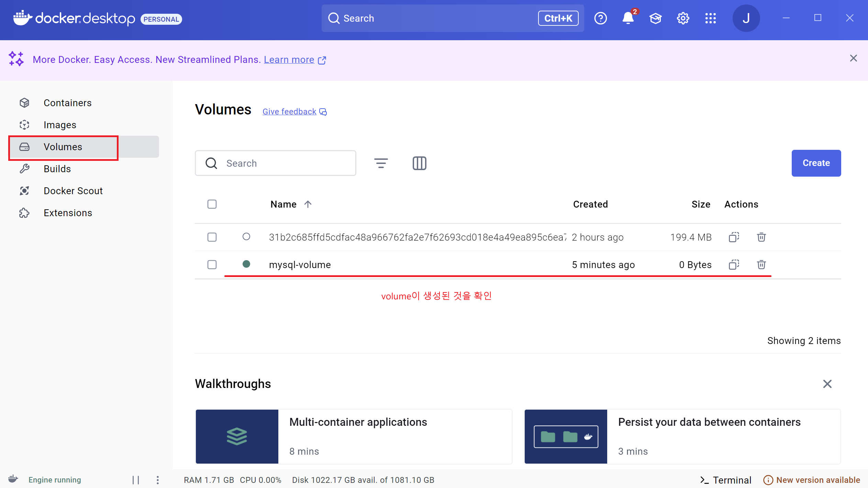
Task: Open the Learning center graduation cap icon
Action: pos(655,18)
